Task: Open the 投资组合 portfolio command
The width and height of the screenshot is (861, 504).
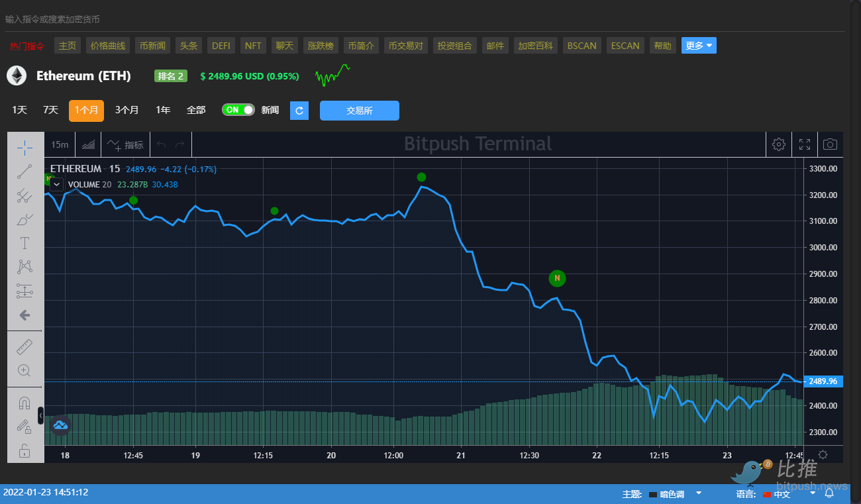Action: pyautogui.click(x=455, y=46)
